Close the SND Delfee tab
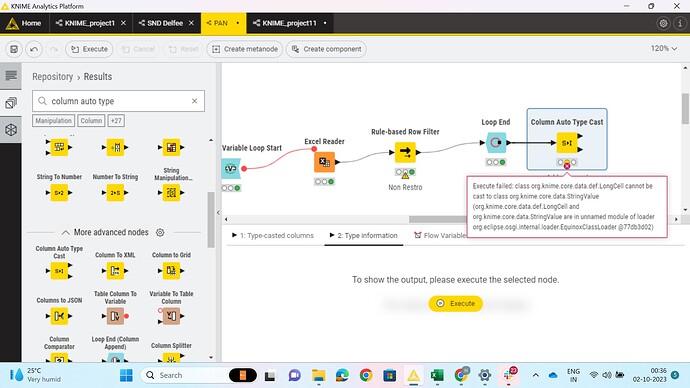 point(191,23)
